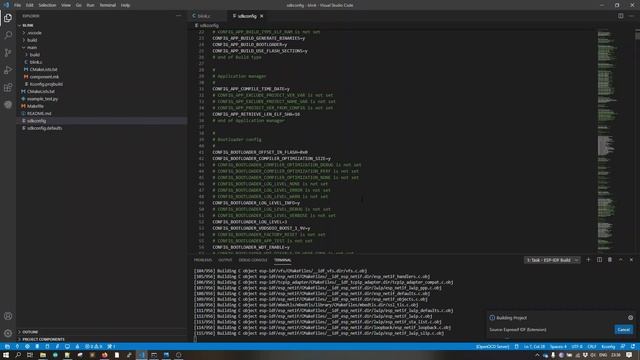Open the Explorer panel more actions menu
The image size is (640, 360).
coord(178,16)
